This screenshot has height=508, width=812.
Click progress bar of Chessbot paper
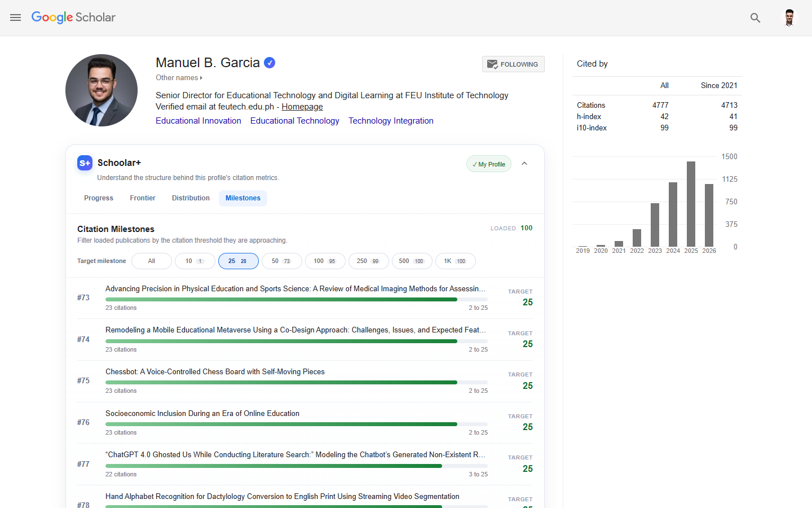[297, 383]
